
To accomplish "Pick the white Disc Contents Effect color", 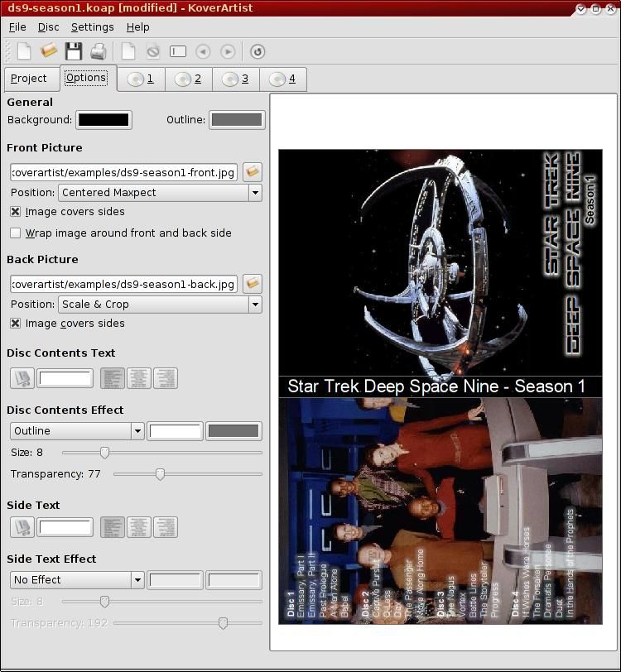I will pyautogui.click(x=175, y=431).
